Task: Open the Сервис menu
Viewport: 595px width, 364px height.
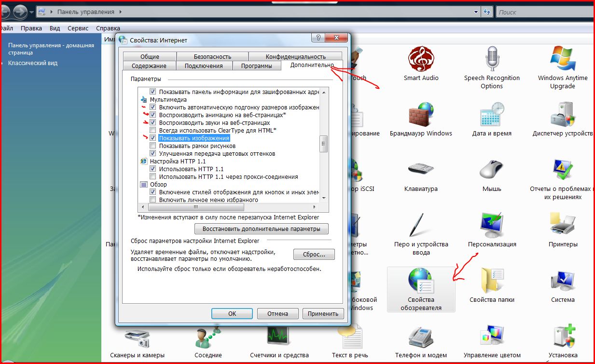Action: tap(78, 28)
